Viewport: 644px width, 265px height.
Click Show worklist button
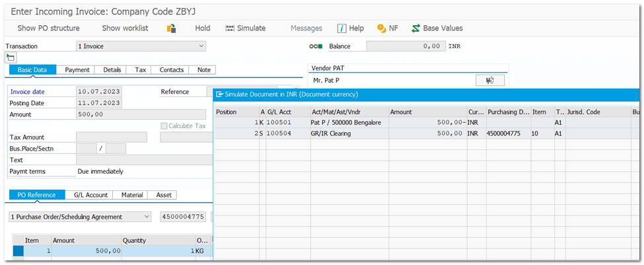[125, 28]
